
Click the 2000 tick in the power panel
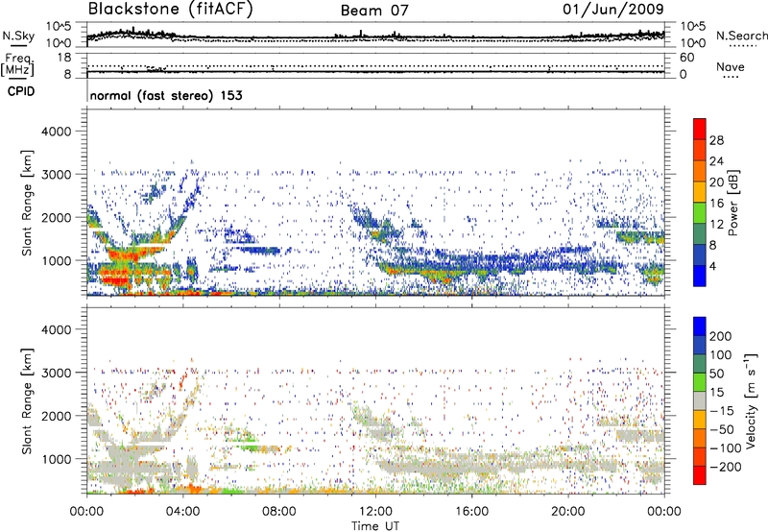pyautogui.click(x=57, y=217)
